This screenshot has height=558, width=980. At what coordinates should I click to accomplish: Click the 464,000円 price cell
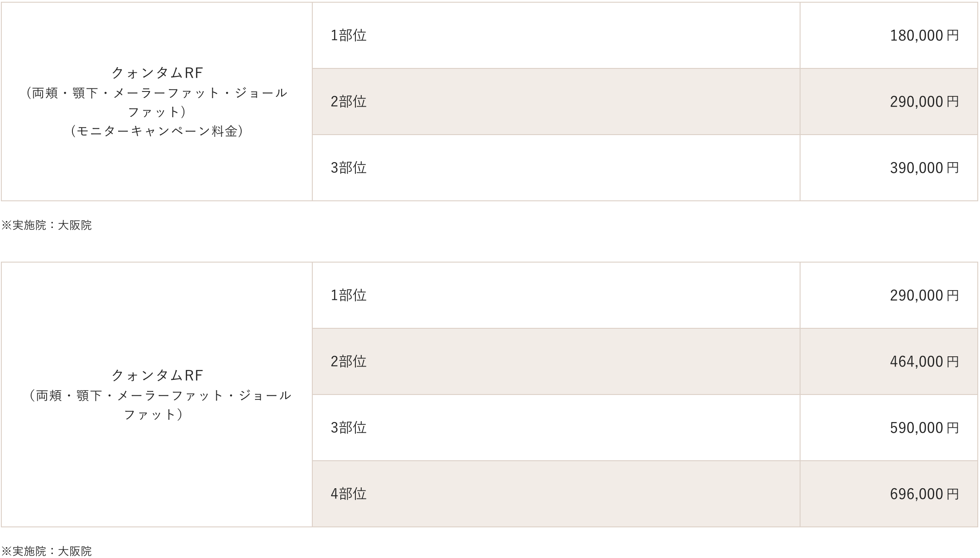tap(924, 362)
